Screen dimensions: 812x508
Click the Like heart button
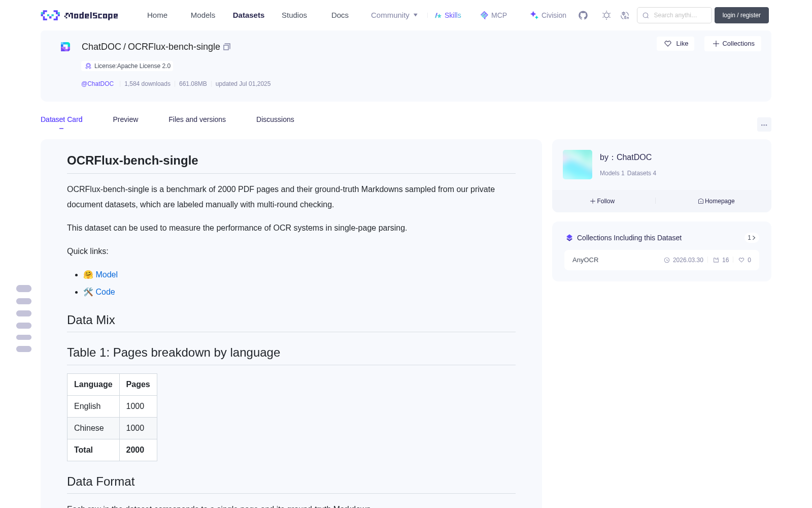(x=675, y=44)
